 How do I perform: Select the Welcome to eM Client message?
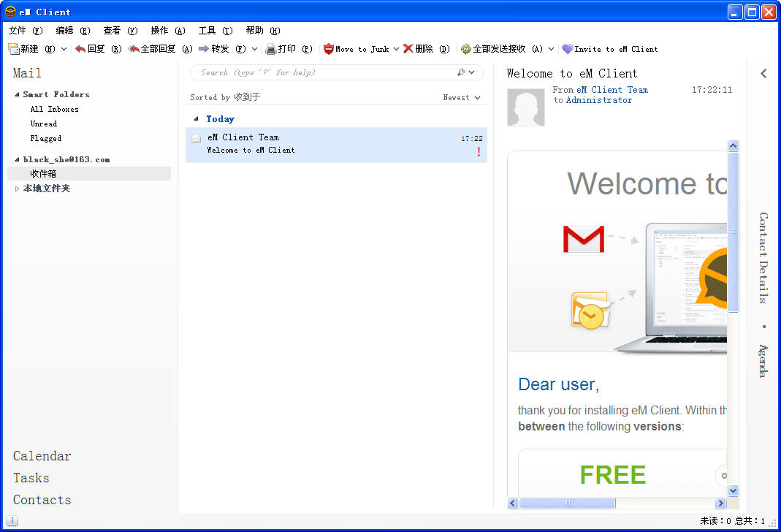336,145
